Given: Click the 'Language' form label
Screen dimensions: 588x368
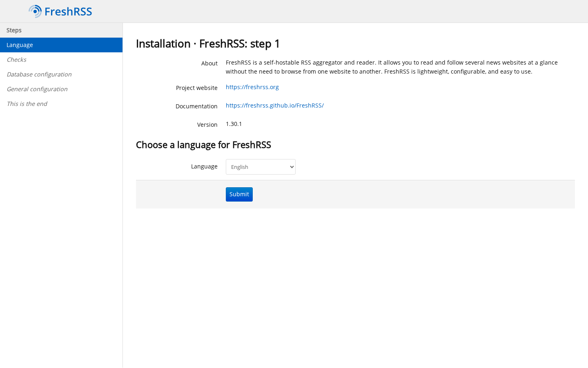Looking at the screenshot, I should coord(204,166).
